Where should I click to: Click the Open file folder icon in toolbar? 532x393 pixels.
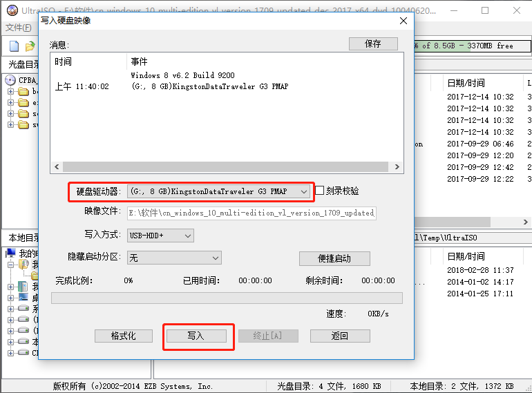[30, 46]
